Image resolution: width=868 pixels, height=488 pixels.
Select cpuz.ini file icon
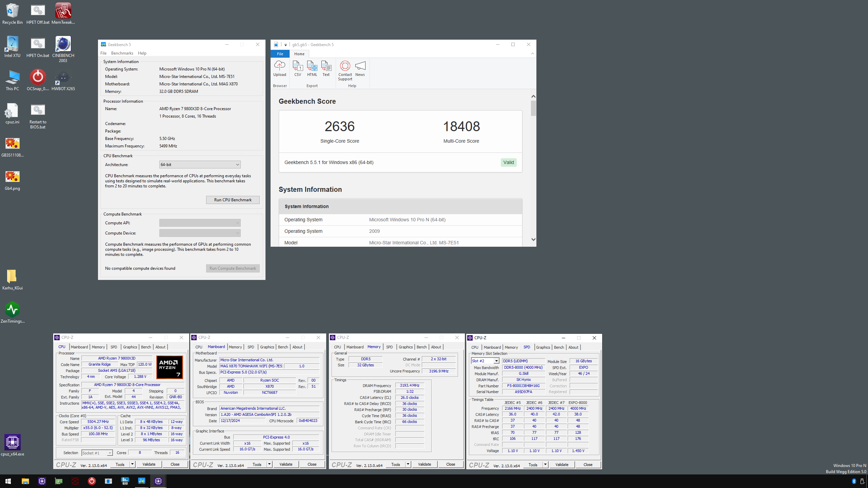tap(12, 114)
